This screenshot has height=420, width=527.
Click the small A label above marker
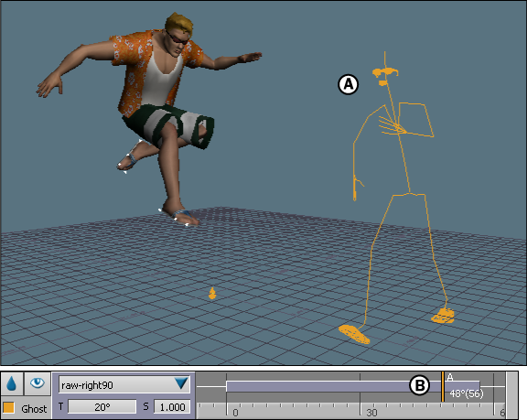coord(450,377)
